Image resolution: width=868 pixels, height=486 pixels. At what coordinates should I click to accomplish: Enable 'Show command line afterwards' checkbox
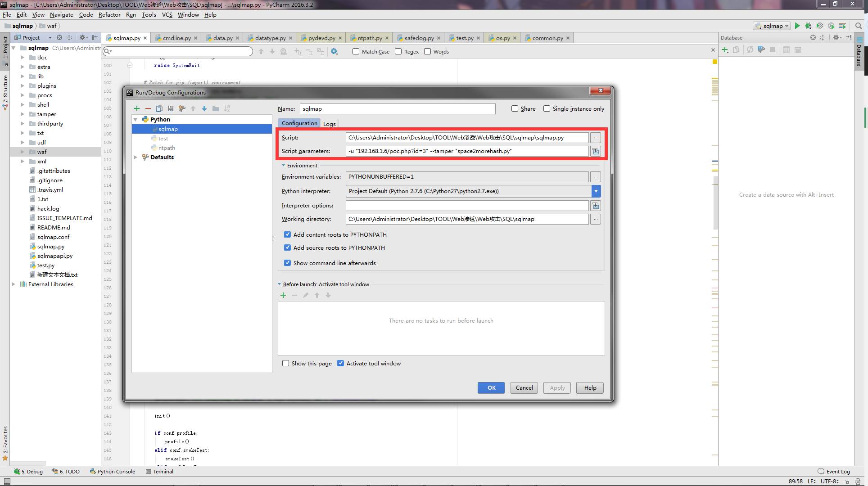[287, 263]
